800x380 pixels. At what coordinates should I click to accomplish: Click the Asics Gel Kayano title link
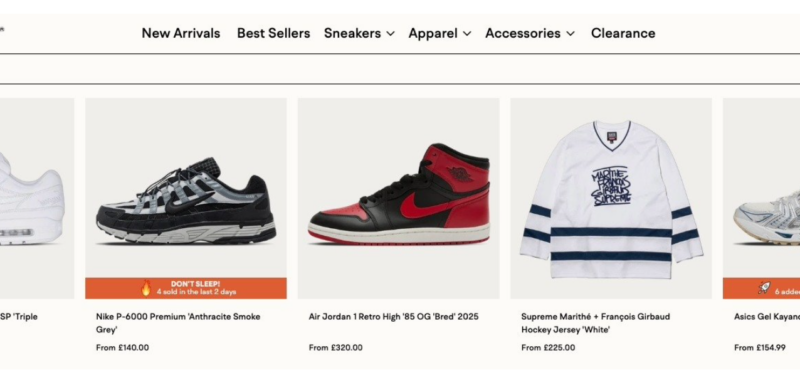[767, 317]
